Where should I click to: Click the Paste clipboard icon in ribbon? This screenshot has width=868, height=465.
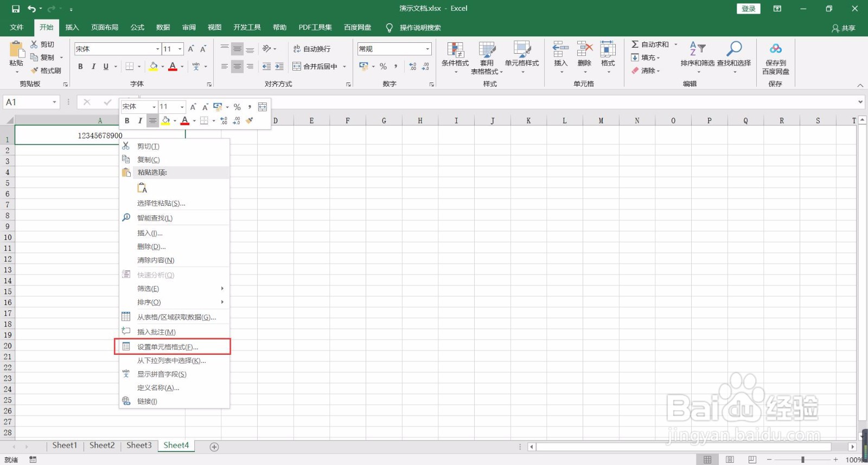coord(16,50)
